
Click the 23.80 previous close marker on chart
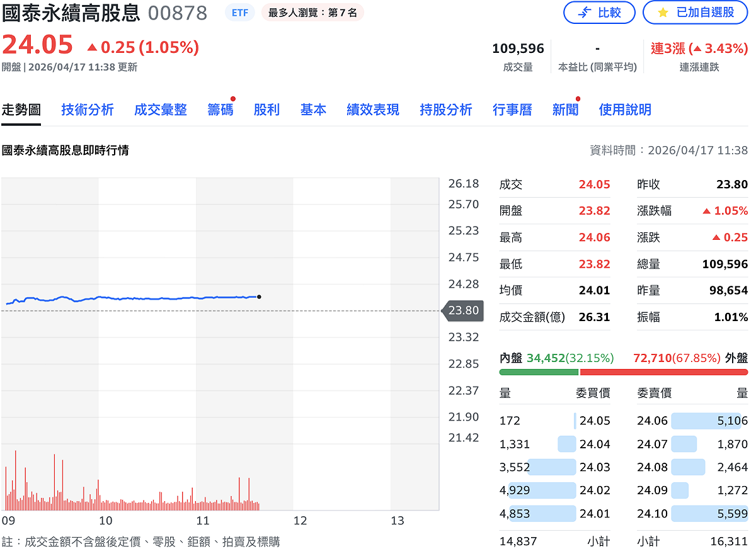(463, 310)
